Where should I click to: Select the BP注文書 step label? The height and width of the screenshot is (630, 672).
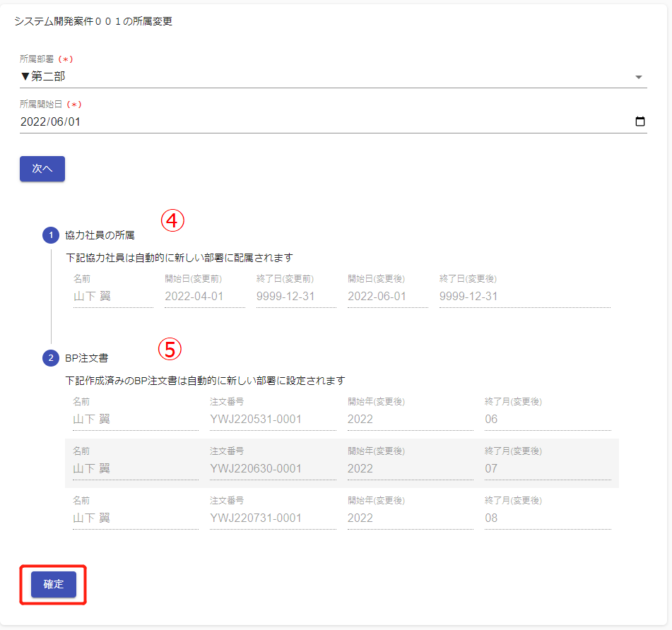tap(91, 358)
